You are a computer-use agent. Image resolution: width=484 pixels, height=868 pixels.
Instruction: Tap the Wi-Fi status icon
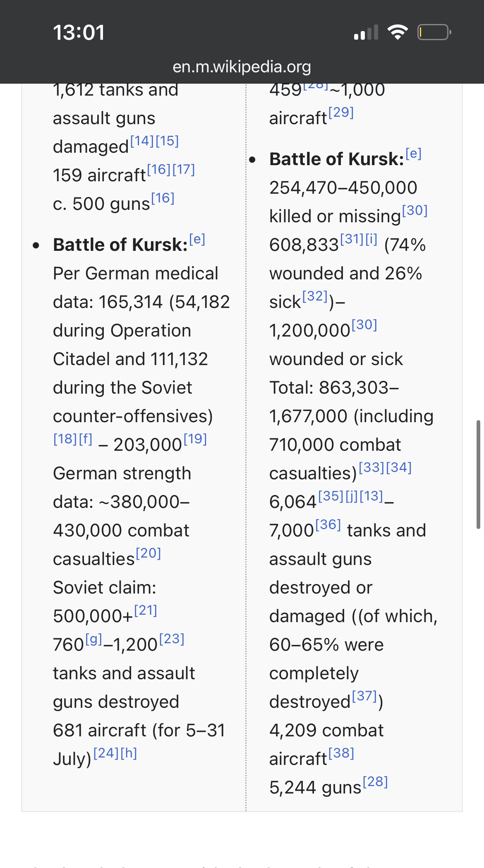pyautogui.click(x=397, y=32)
